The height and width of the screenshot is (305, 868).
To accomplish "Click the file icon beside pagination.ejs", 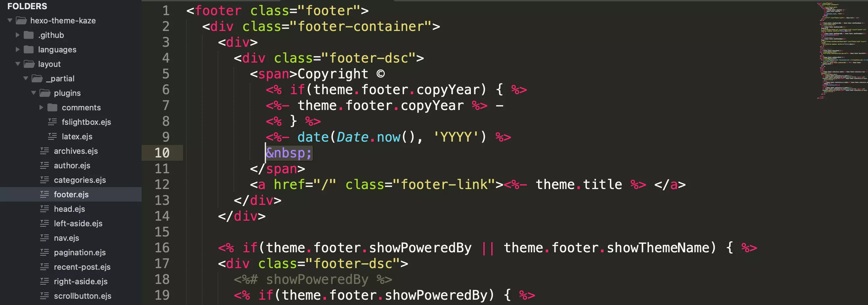I will (44, 252).
